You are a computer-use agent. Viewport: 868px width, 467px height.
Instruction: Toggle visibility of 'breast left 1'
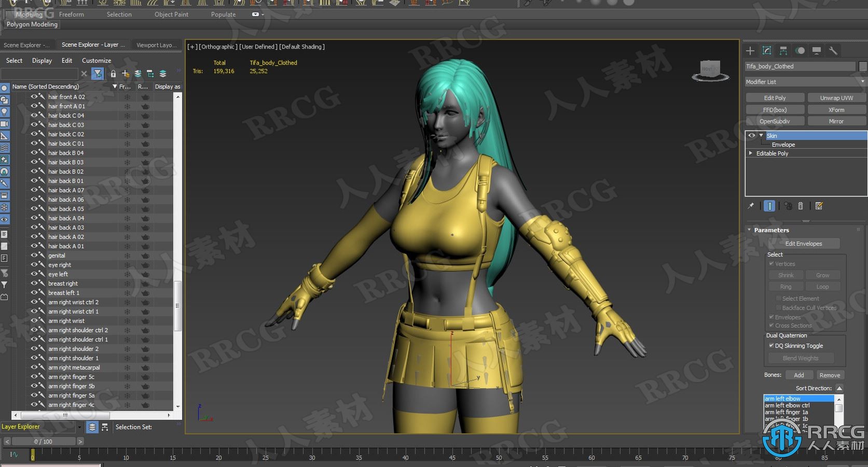[35, 292]
